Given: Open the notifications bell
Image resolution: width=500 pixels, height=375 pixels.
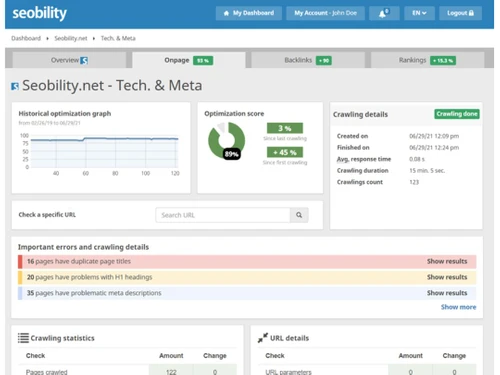Looking at the screenshot, I should coord(384,13).
